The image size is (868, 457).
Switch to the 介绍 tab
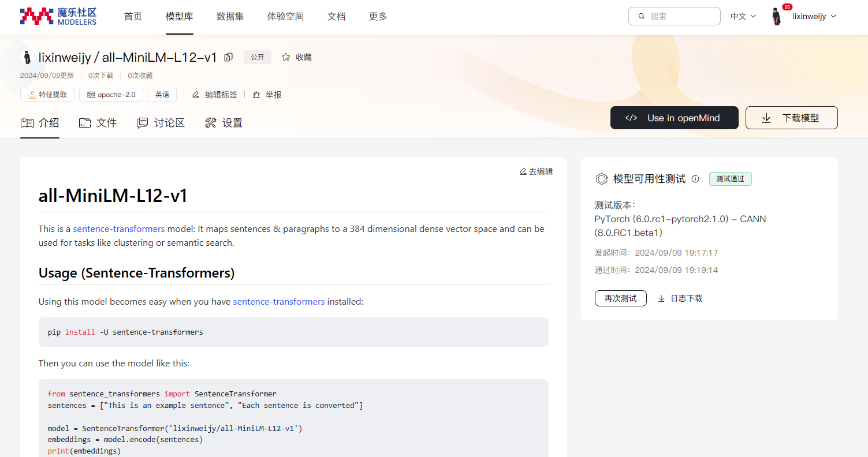click(40, 122)
